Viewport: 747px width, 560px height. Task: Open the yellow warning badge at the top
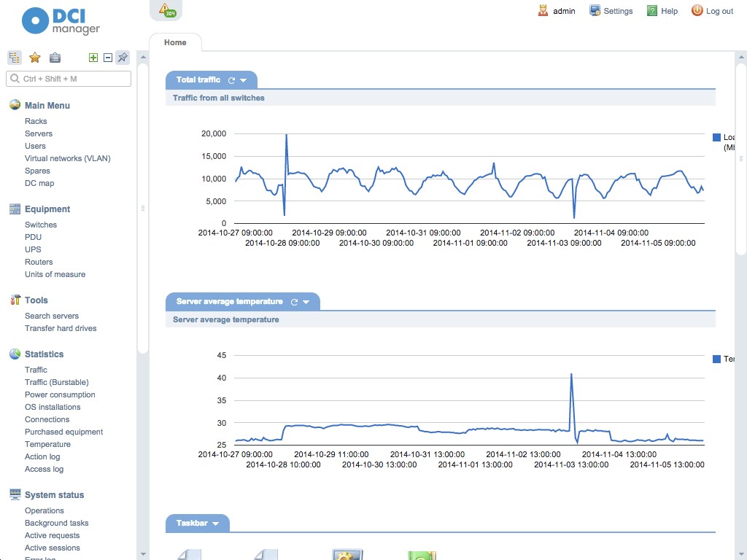(167, 10)
